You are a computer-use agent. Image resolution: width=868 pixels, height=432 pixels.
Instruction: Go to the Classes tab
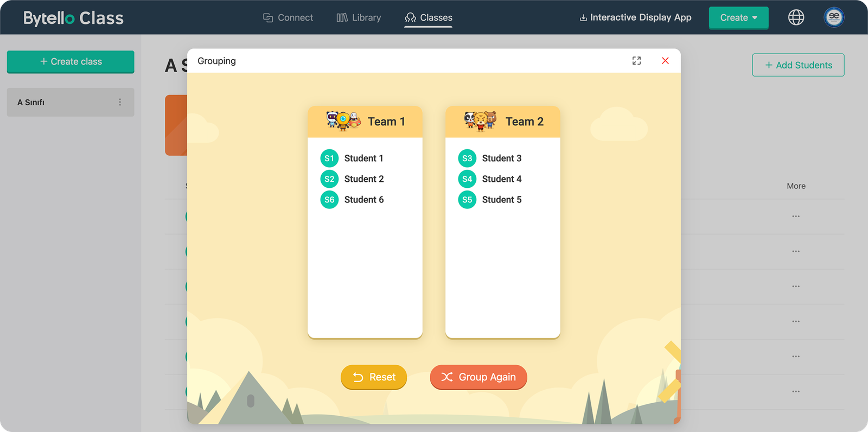429,18
